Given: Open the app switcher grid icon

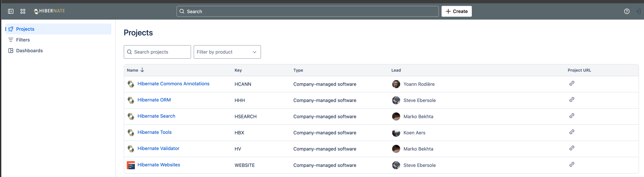Looking at the screenshot, I should [x=23, y=11].
